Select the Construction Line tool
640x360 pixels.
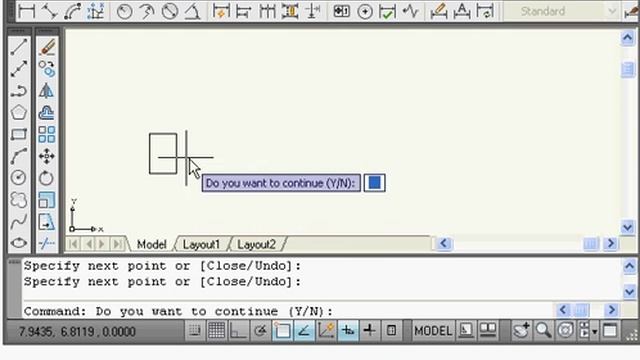(19, 69)
